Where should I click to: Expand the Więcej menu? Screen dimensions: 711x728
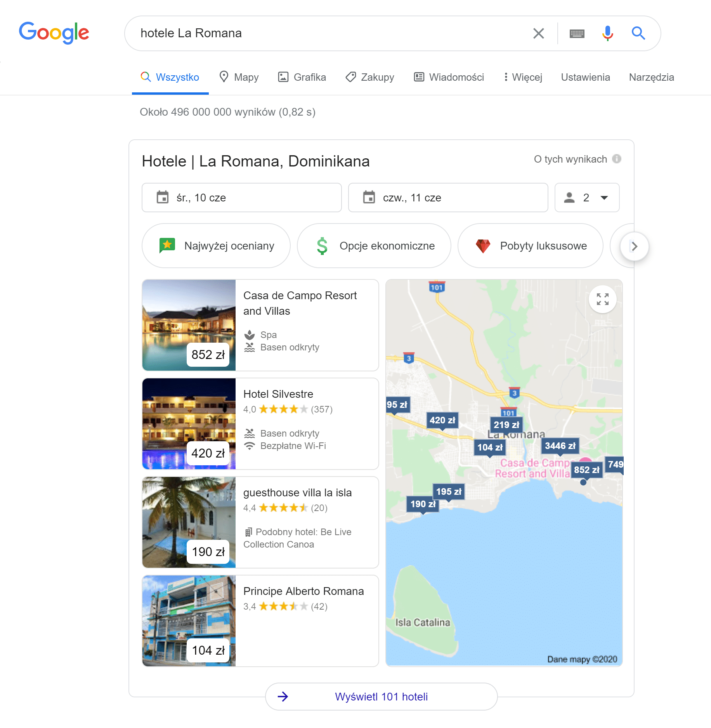pyautogui.click(x=522, y=77)
